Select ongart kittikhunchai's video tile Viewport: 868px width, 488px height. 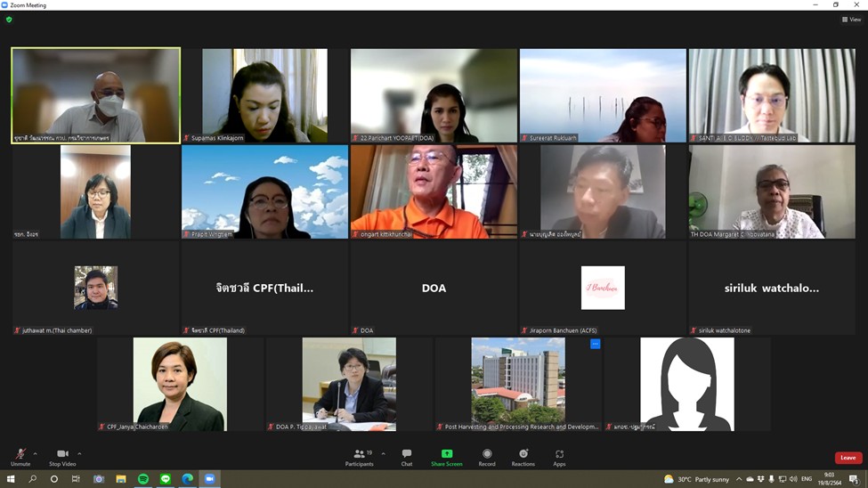pos(434,191)
